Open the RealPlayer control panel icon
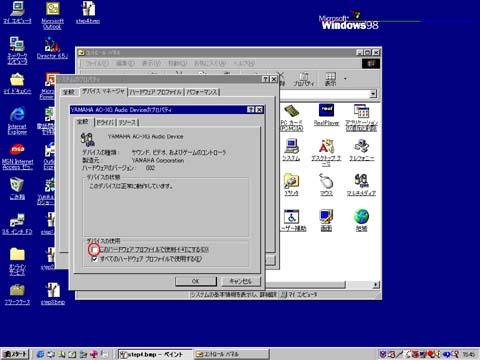Image resolution: width=480 pixels, height=360 pixels. [x=326, y=111]
